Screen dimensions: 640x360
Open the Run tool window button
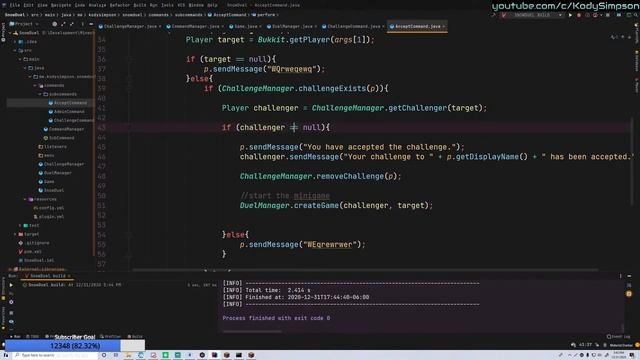tap(15, 337)
